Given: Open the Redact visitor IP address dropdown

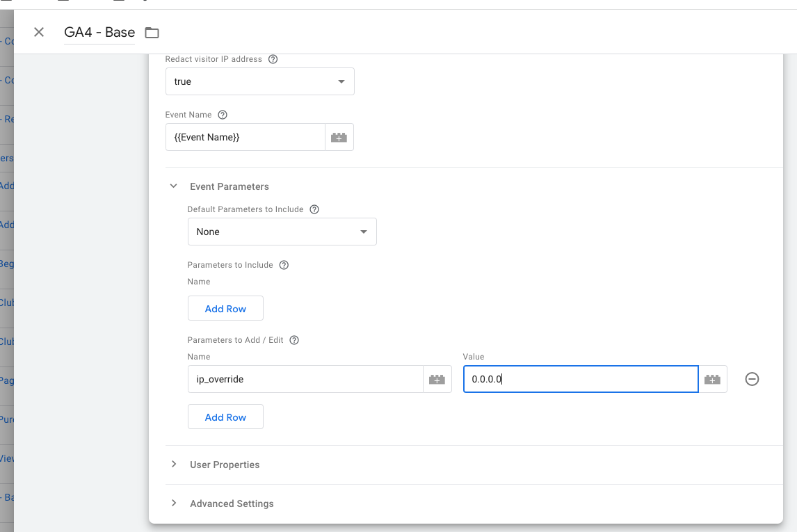Looking at the screenshot, I should (x=259, y=81).
